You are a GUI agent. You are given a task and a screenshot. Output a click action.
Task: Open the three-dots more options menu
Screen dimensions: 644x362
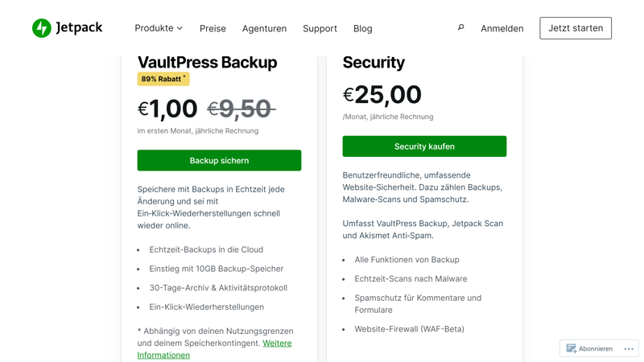(x=629, y=348)
